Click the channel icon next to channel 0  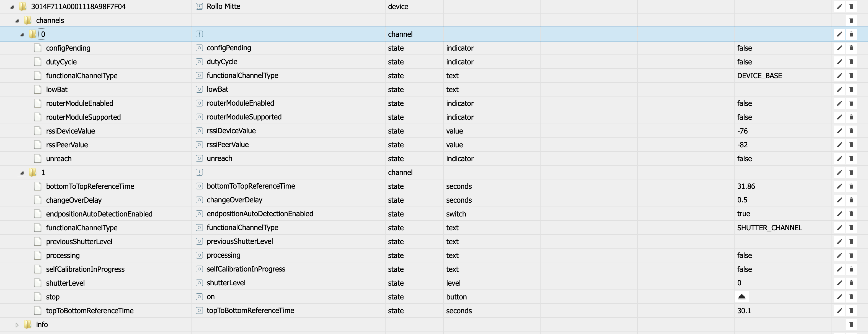tap(199, 34)
